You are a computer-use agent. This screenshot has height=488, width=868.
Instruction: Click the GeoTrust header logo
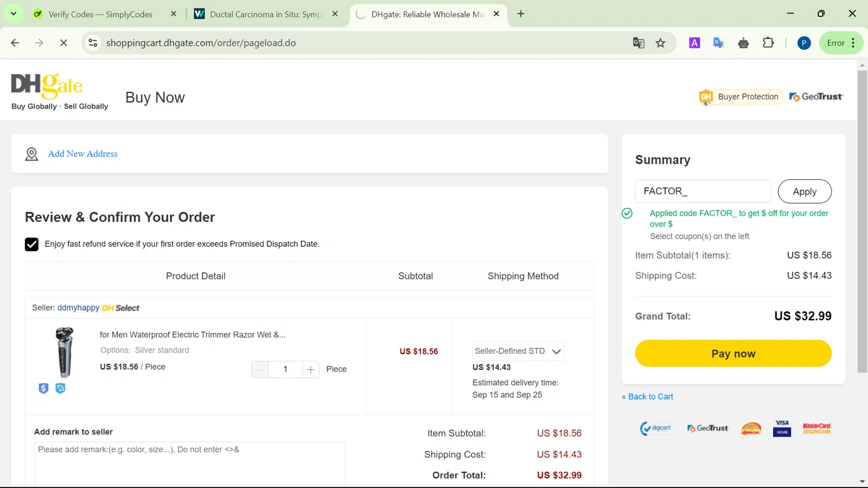click(816, 97)
